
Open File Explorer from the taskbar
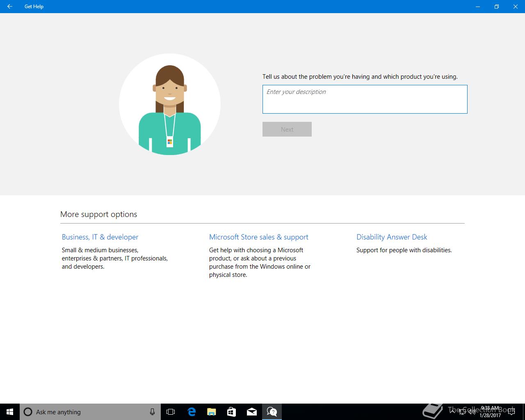211,412
